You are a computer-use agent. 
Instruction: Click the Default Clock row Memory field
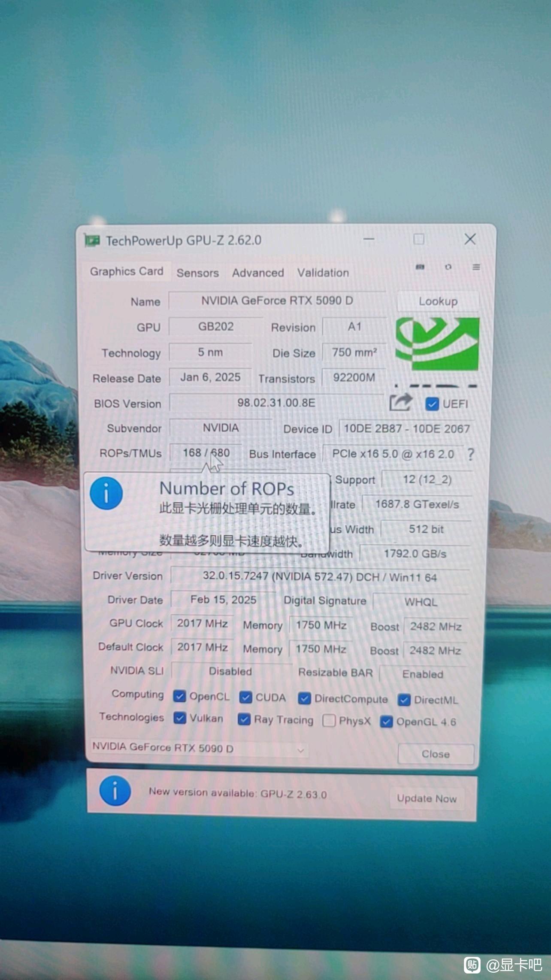[321, 649]
